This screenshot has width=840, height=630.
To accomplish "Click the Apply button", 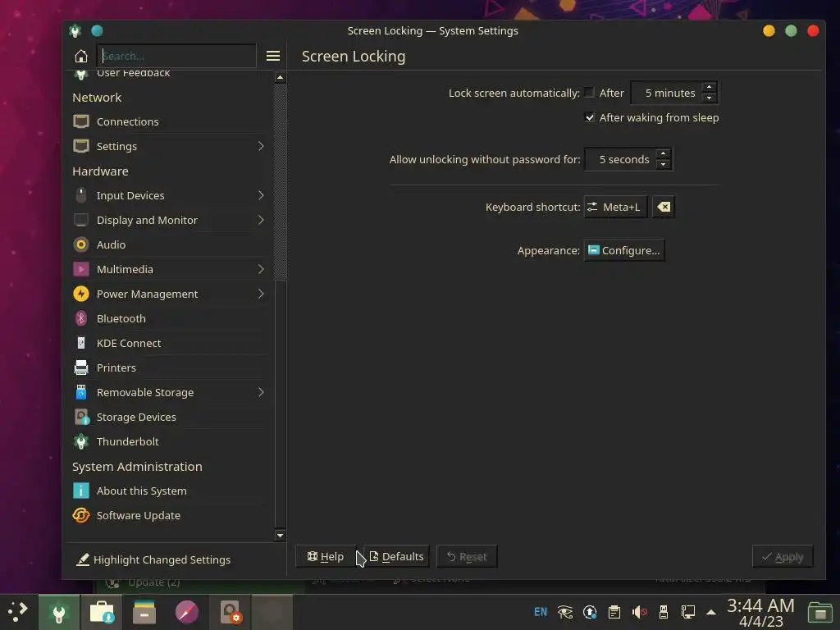I will [783, 557].
